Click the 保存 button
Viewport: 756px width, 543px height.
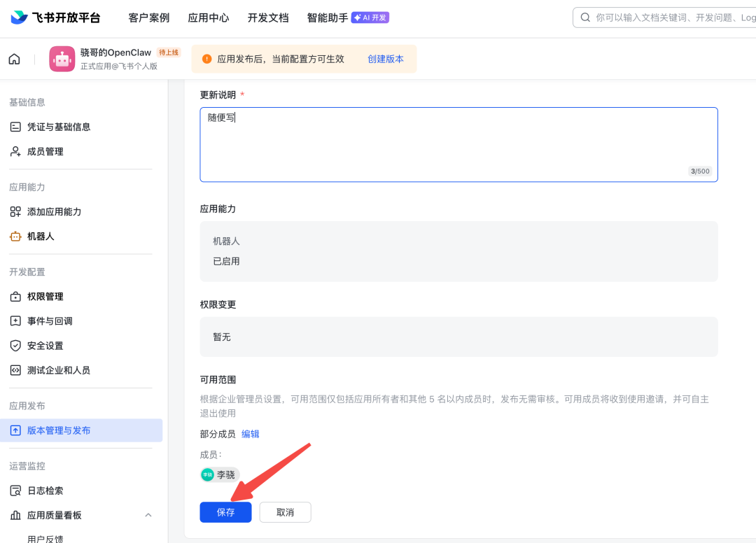[225, 512]
